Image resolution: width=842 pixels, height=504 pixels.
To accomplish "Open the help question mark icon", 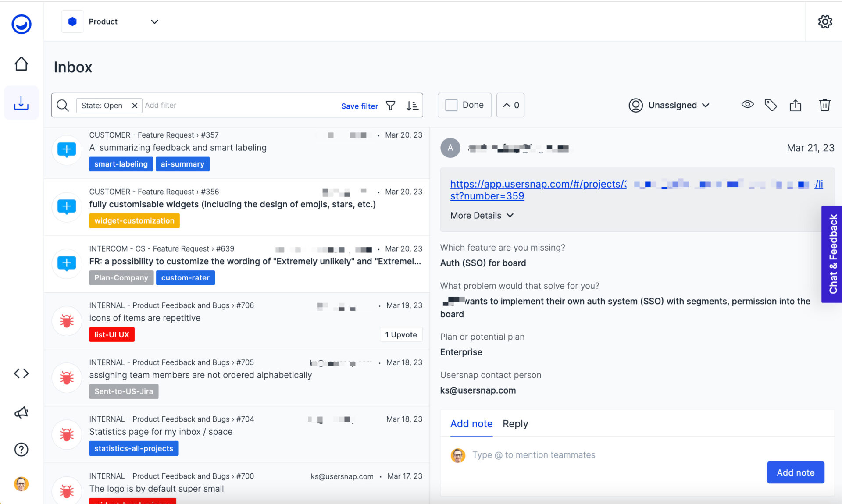I will [x=21, y=449].
